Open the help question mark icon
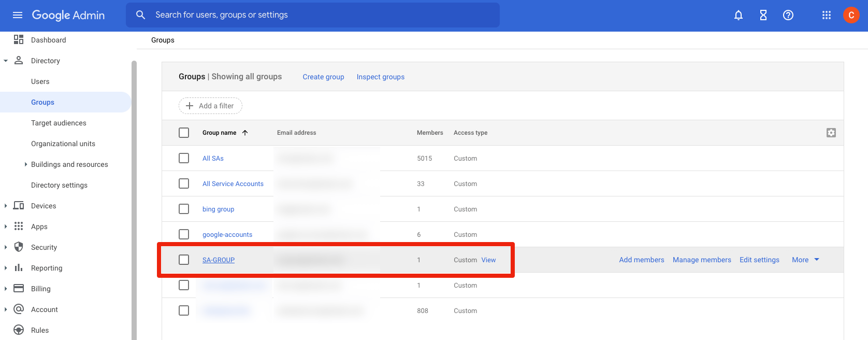868x340 pixels. pyautogui.click(x=788, y=15)
